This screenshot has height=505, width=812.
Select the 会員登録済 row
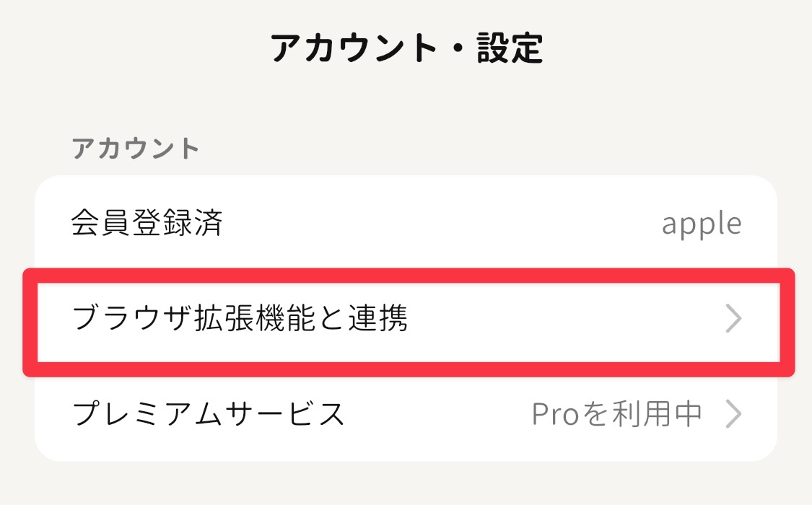coord(404,224)
